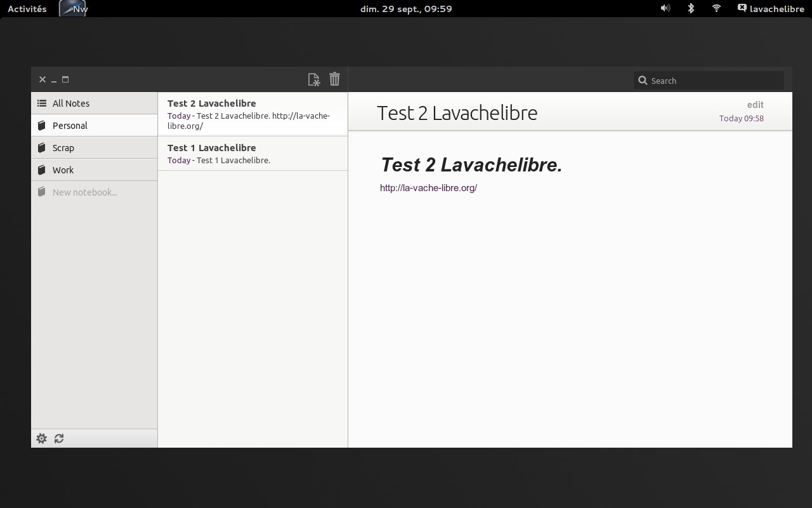Click the Wi-Fi network icon
812x508 pixels.
pos(716,8)
